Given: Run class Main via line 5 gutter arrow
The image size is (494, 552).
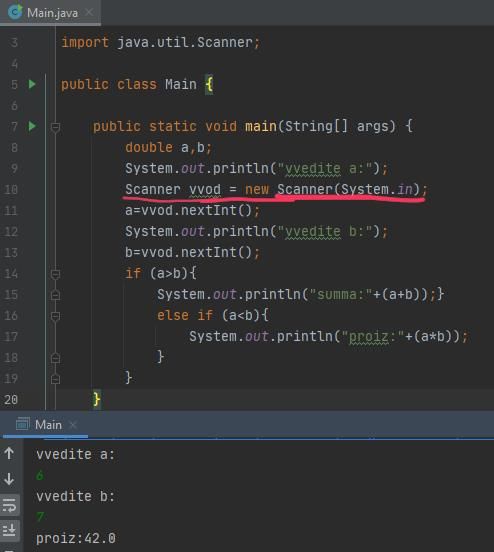Looking at the screenshot, I should [x=32, y=84].
